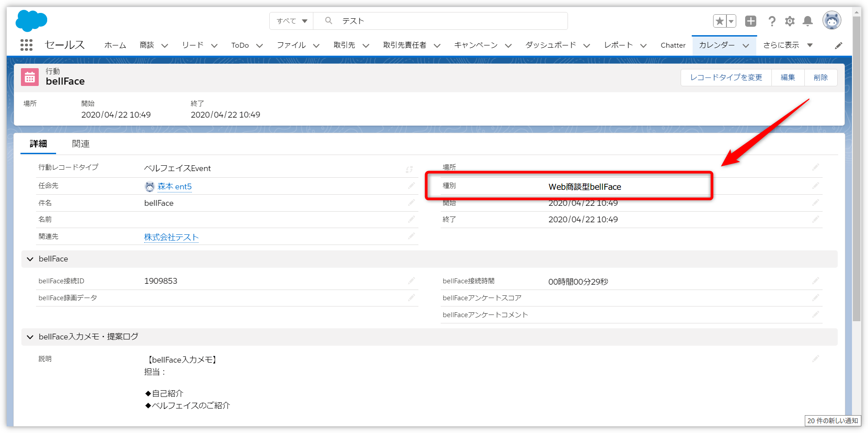Screen dimensions: 868x433
Task: Expand the ファイル tab dropdown chevron
Action: (x=316, y=45)
